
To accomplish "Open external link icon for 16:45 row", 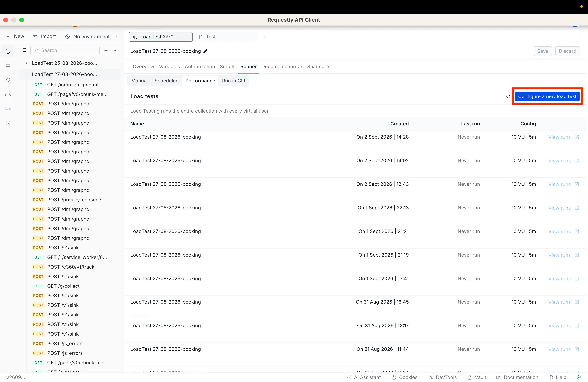I will [577, 302].
